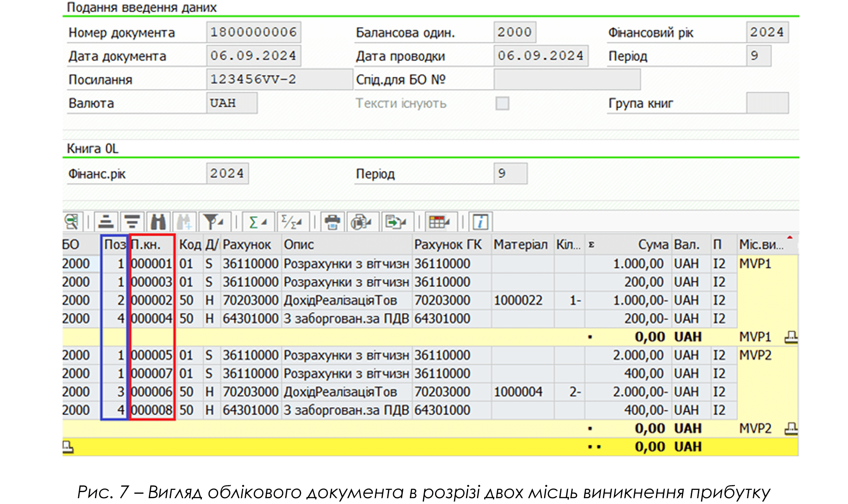Select the Сума column header

click(x=628, y=244)
